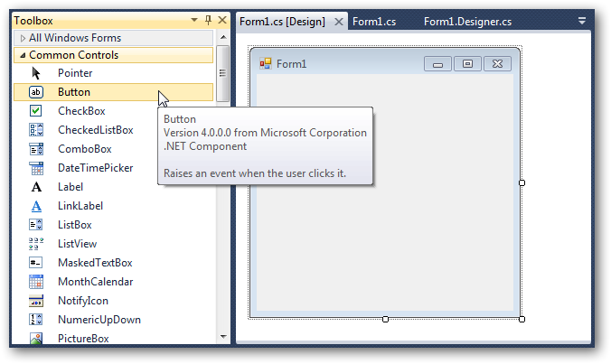Close the Toolbox panel
The width and height of the screenshot is (611, 364).
click(x=221, y=21)
